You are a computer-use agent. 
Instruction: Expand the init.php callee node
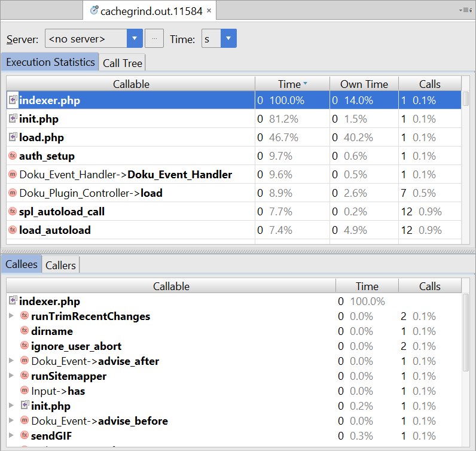pos(11,405)
